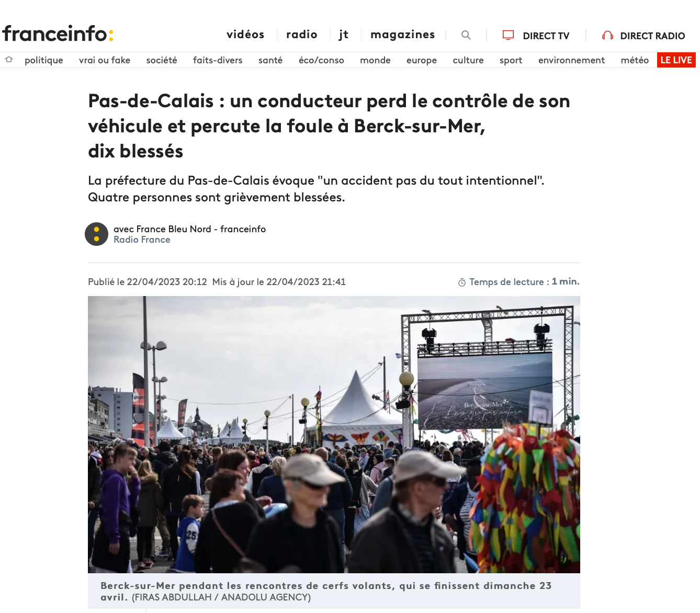Image resolution: width=700 pixels, height=613 pixels.
Task: Follow the Radio France author link
Action: pos(142,240)
